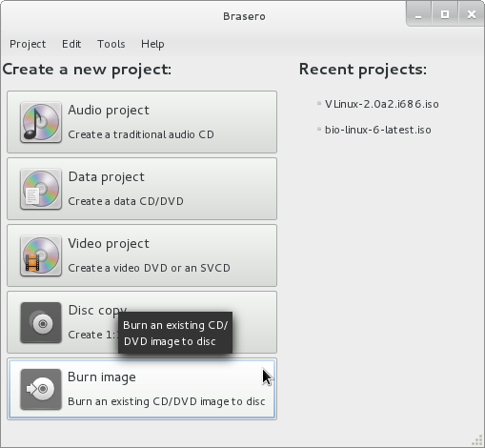Open recent project bio-linux-6-latest.iso
The width and height of the screenshot is (485, 448).
coord(378,130)
